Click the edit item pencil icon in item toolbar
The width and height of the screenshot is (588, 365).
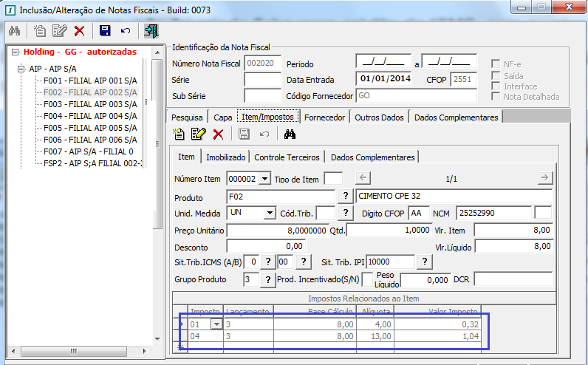198,134
